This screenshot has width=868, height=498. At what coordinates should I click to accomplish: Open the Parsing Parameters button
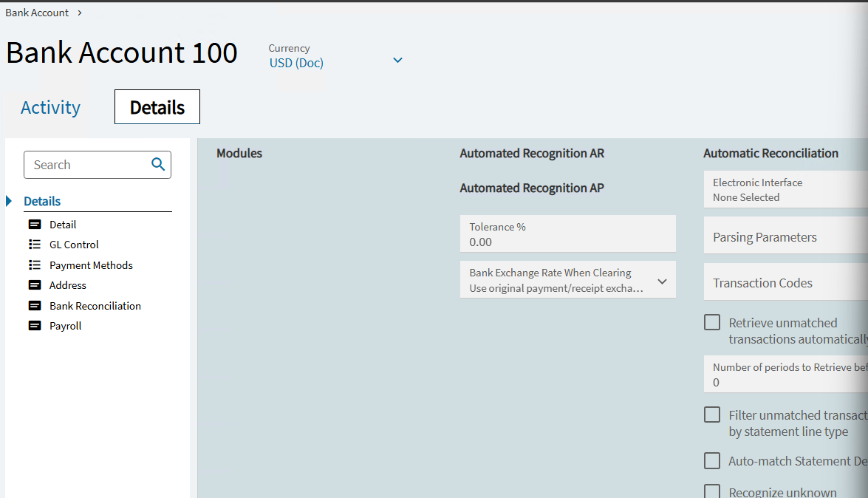[785, 236]
